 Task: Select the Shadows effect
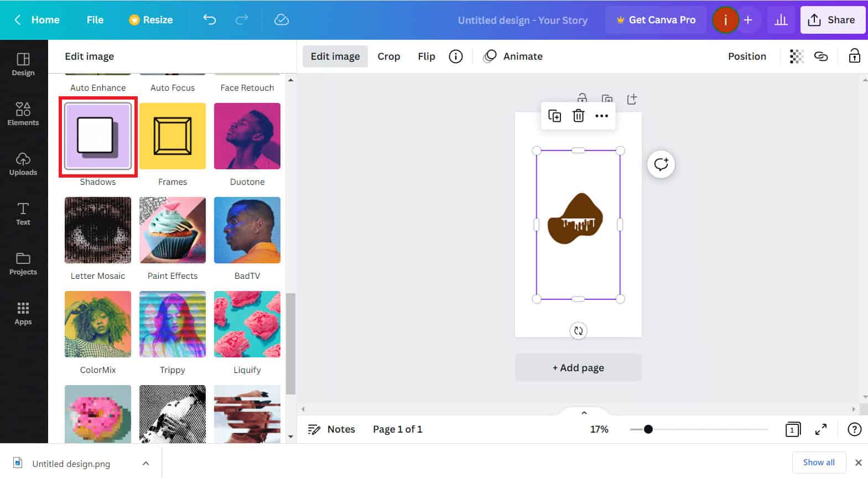click(98, 136)
